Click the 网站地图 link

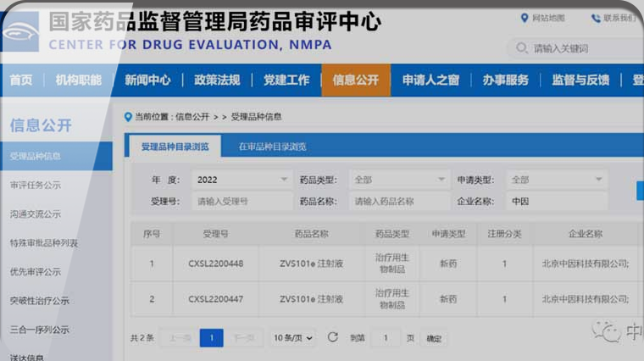coord(548,18)
